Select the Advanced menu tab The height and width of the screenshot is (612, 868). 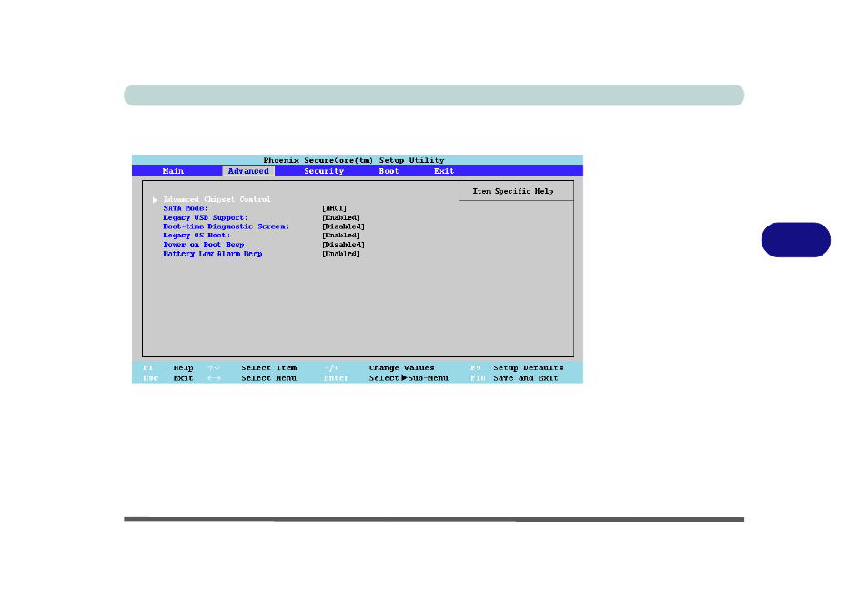click(248, 171)
